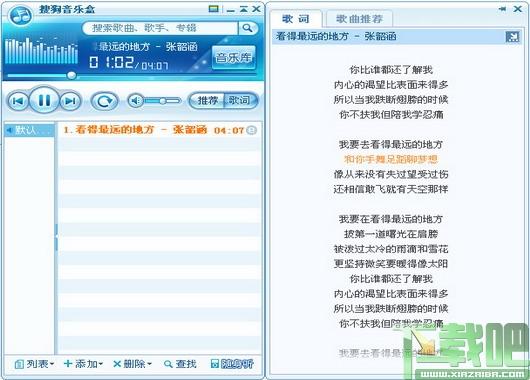Skip to the previous track
530x380 pixels.
coord(18,101)
